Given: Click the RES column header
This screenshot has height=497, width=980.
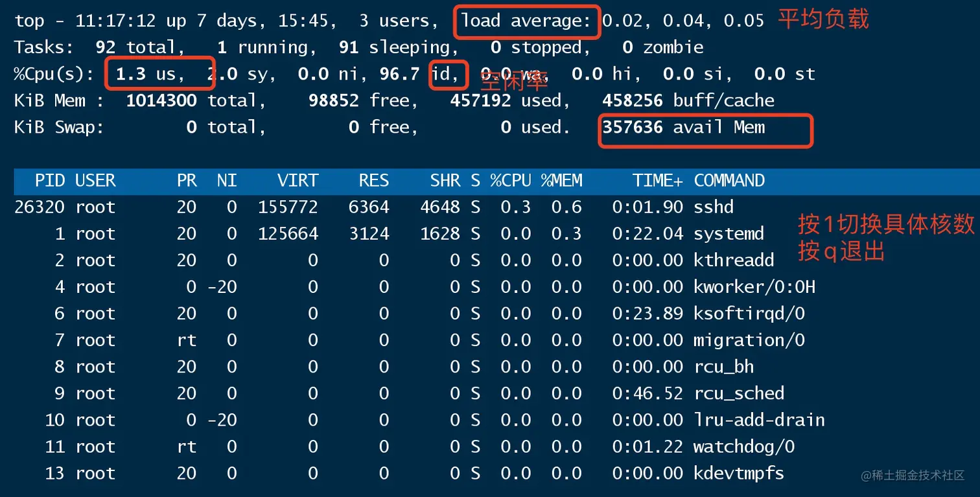Looking at the screenshot, I should (374, 181).
